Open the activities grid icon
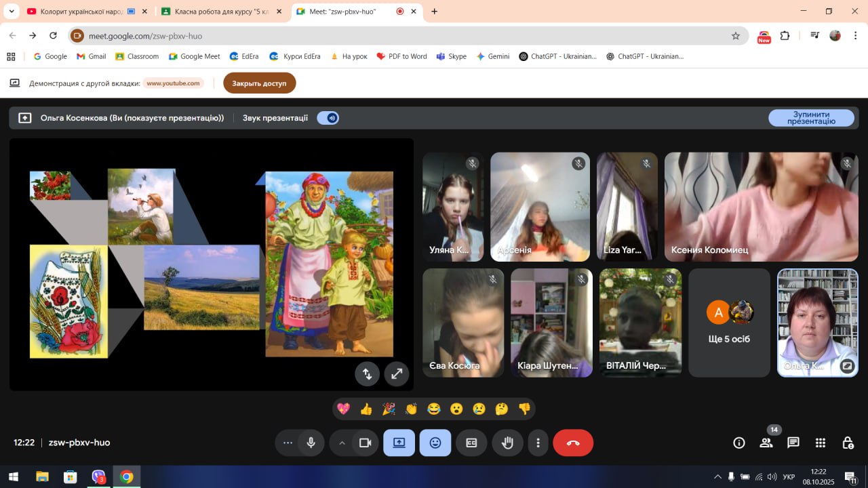The width and height of the screenshot is (868, 488). coord(820,443)
